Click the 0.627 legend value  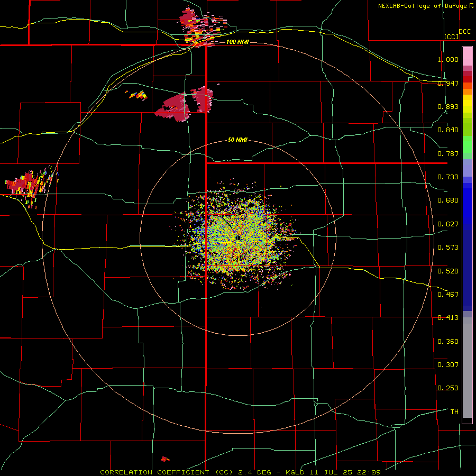(x=448, y=224)
